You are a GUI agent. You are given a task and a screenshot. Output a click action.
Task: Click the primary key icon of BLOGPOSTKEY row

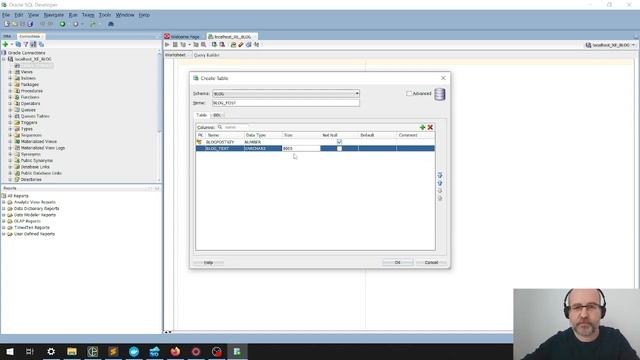click(199, 142)
